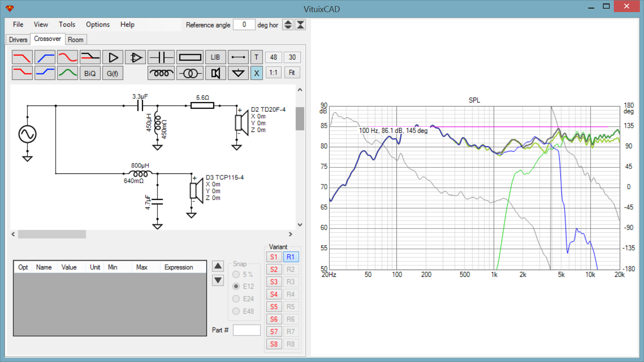This screenshot has width=644, height=362.
Task: Toggle the R5 variant button
Action: pos(291,307)
